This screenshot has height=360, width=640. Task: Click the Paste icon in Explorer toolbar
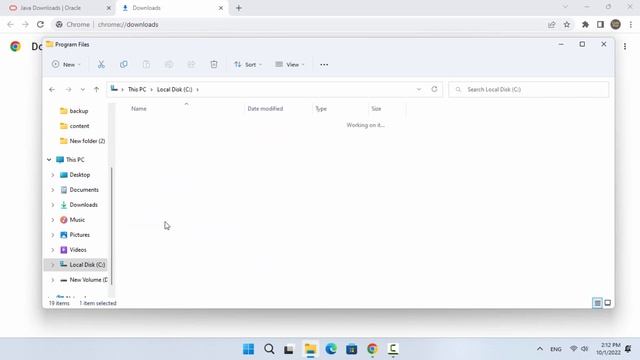(x=146, y=64)
